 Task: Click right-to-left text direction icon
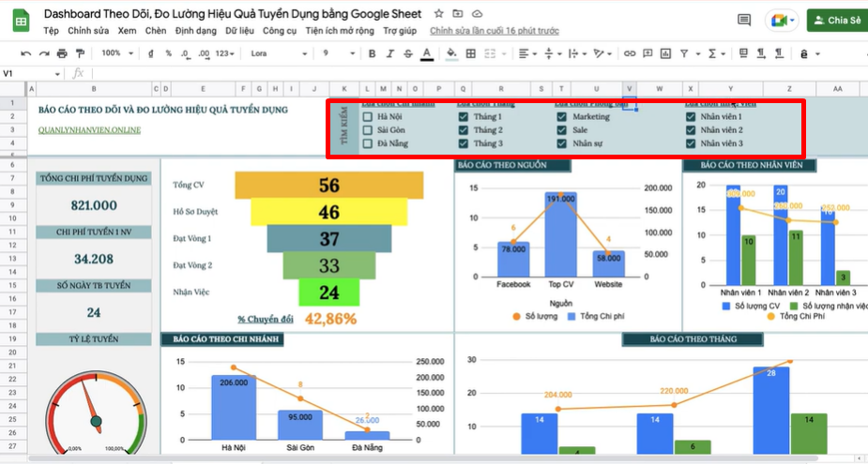coord(779,53)
